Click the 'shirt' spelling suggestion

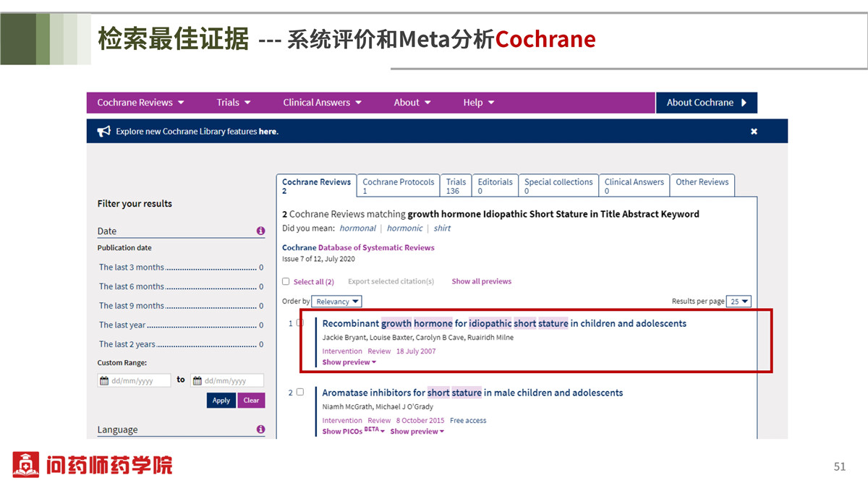click(x=442, y=228)
